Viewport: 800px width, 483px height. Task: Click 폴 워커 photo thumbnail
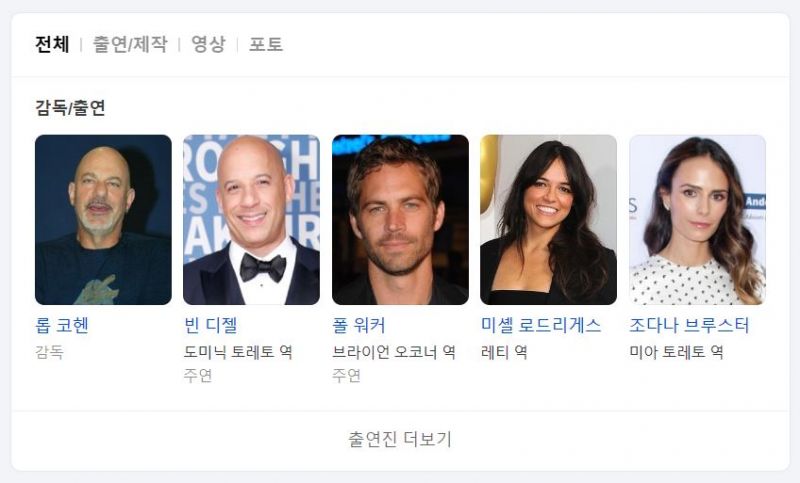pos(400,220)
